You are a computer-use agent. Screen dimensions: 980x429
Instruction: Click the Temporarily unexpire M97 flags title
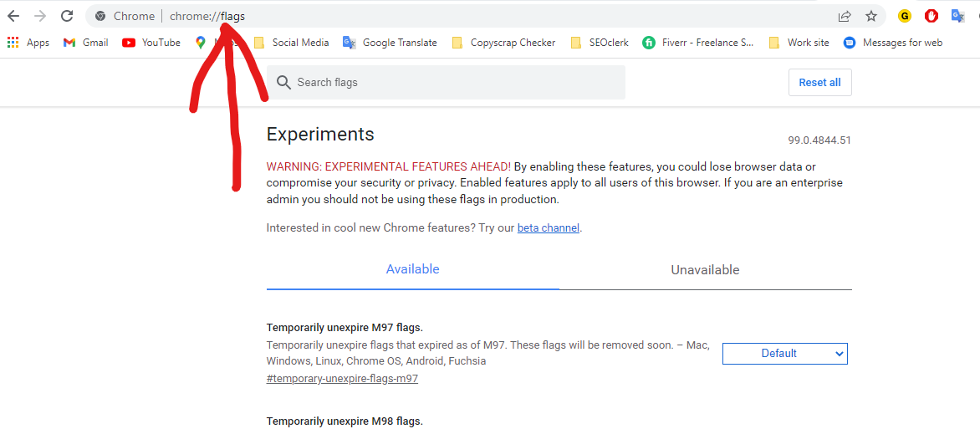345,328
